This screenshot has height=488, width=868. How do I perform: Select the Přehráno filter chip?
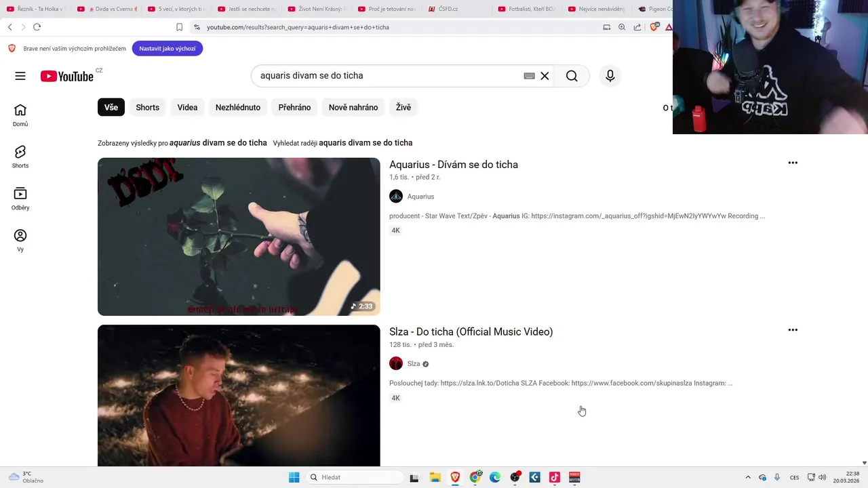coord(294,107)
